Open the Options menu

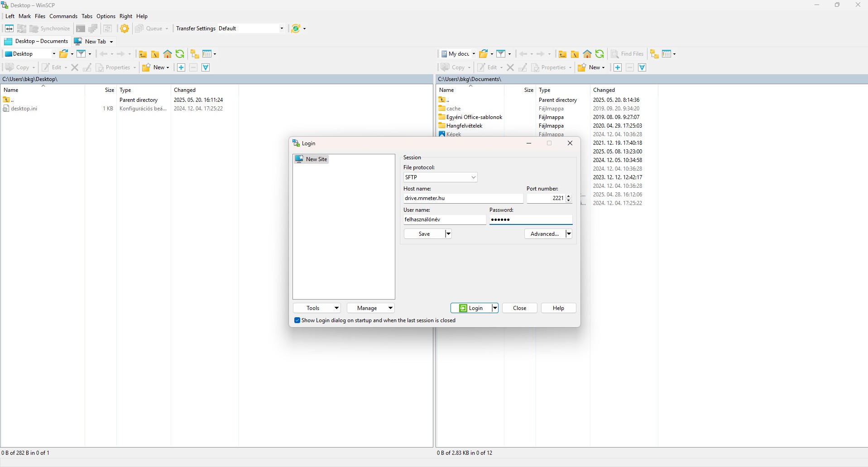click(106, 16)
